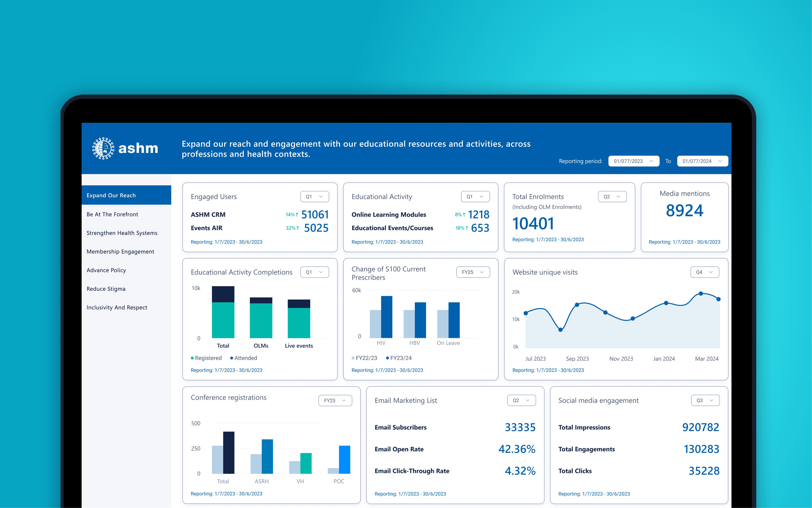Click the Total Impressions value 920782

pos(701,427)
